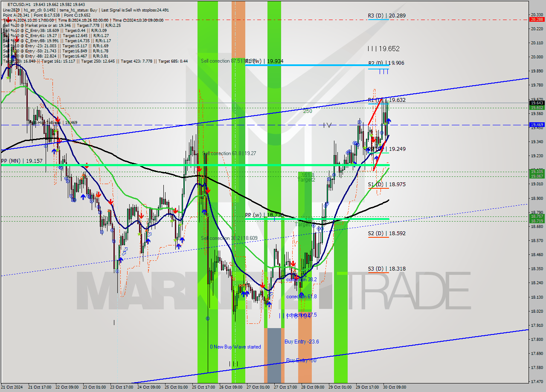This screenshot has height=392, width=546.
Task: Click the 28 Oct 09:00 time axis label
Action: click(x=312, y=387)
